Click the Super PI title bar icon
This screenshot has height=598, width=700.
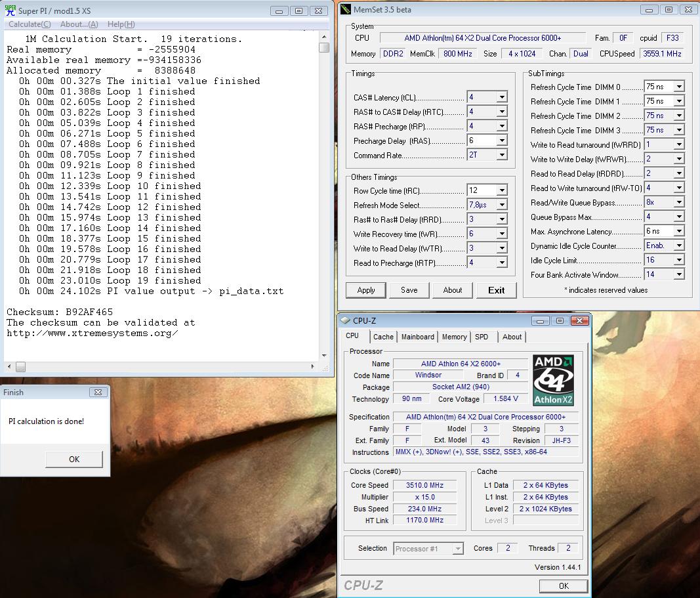[x=10, y=11]
